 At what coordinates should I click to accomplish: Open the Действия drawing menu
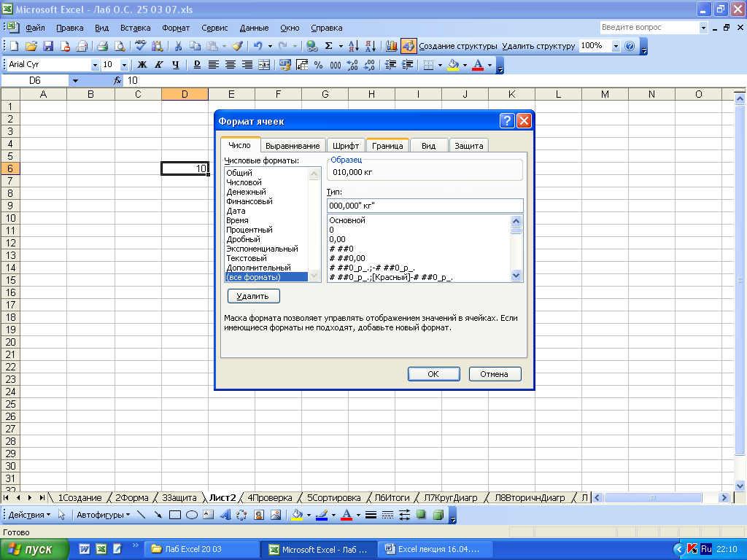point(29,515)
